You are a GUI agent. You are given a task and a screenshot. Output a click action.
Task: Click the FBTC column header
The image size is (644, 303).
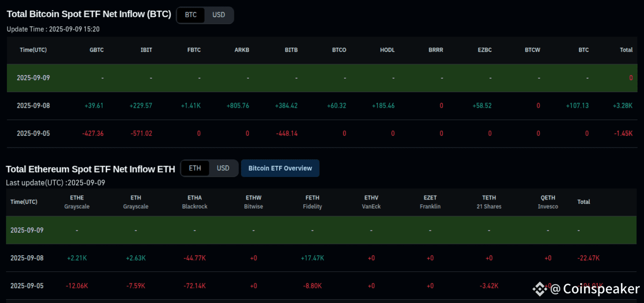194,50
